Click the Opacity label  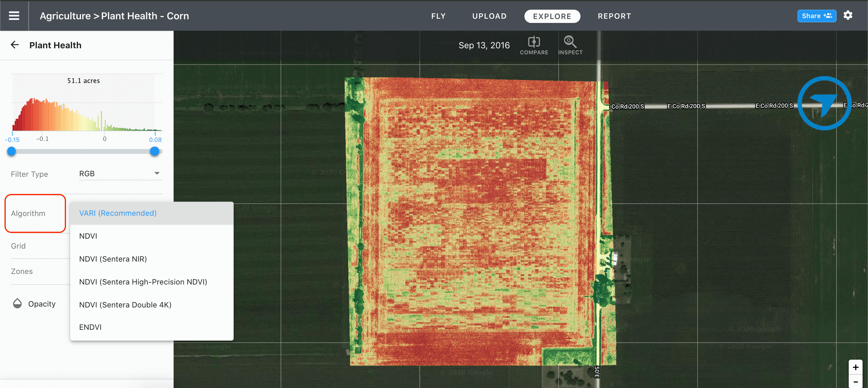click(42, 304)
